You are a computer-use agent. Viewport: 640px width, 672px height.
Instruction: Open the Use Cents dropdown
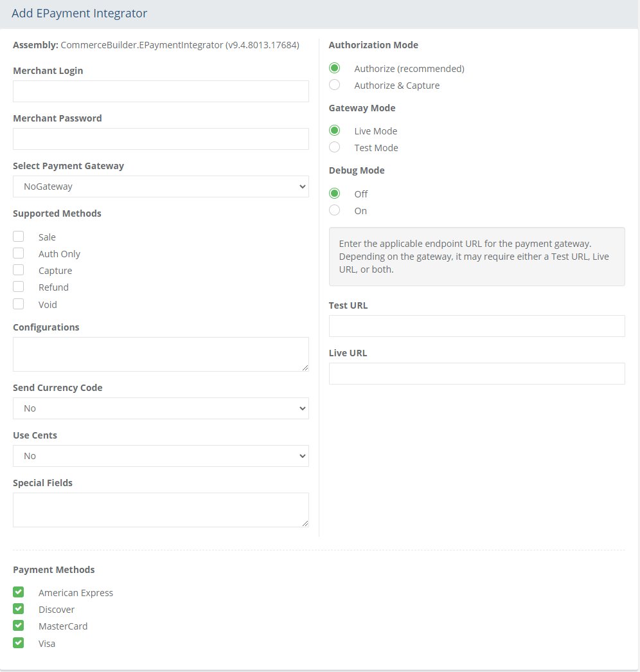coord(161,456)
